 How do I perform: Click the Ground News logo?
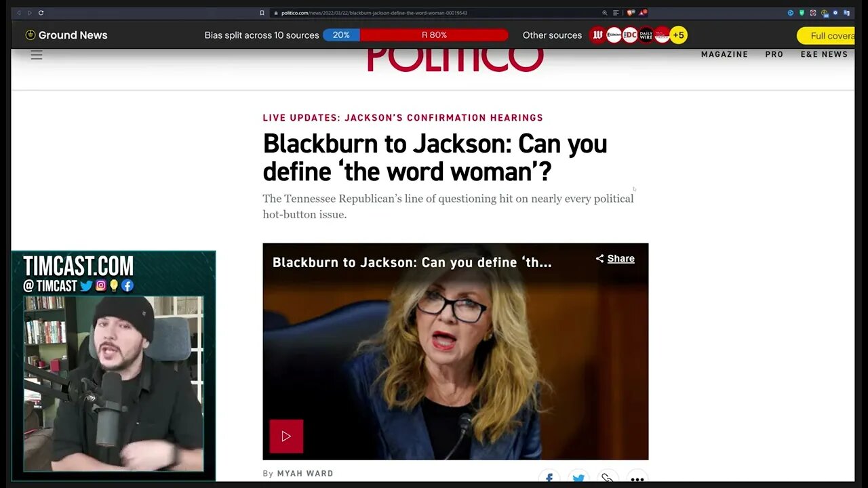pos(66,35)
